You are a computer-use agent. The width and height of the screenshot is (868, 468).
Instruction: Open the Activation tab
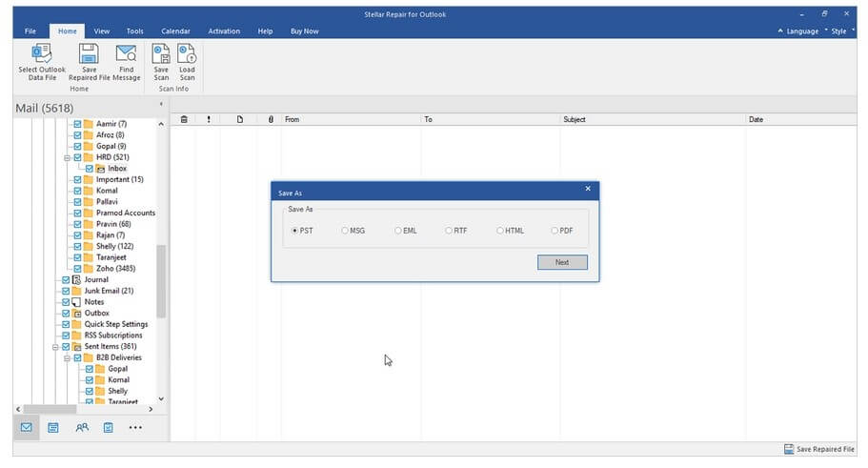pos(224,31)
